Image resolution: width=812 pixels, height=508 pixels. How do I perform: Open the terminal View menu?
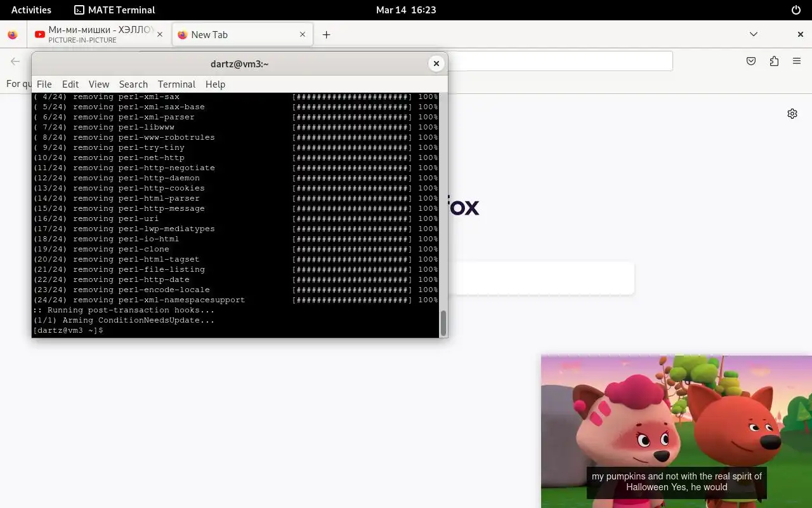point(99,84)
